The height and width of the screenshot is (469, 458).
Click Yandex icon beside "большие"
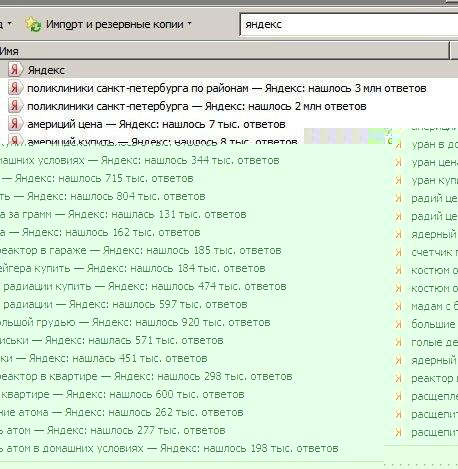399,324
